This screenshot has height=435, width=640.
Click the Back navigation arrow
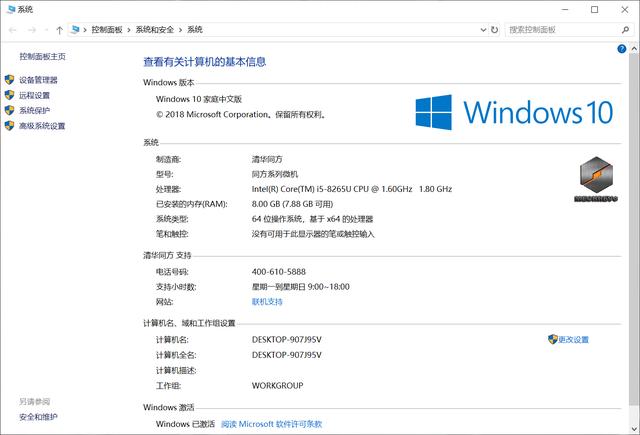pos(13,30)
